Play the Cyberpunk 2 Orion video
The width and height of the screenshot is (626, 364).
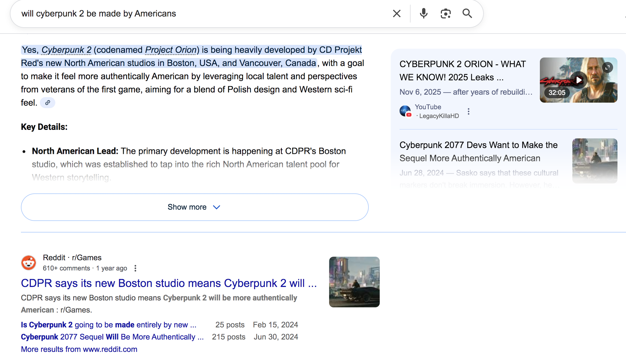click(x=578, y=80)
